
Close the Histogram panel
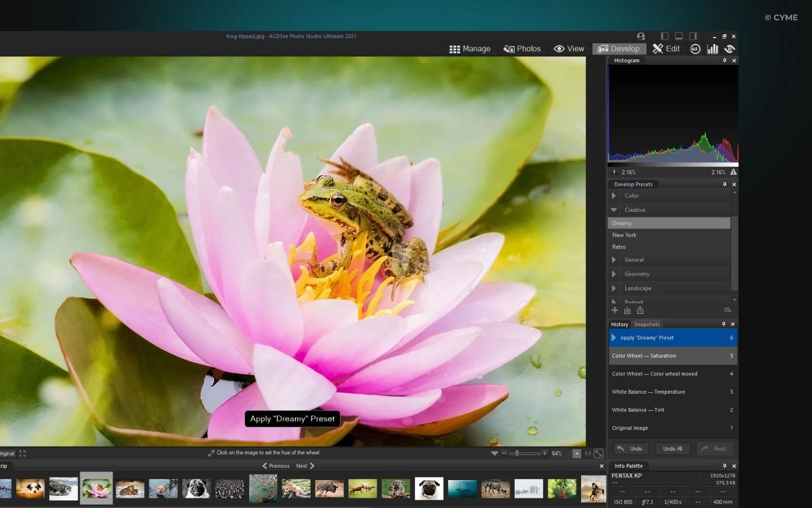pyautogui.click(x=734, y=60)
